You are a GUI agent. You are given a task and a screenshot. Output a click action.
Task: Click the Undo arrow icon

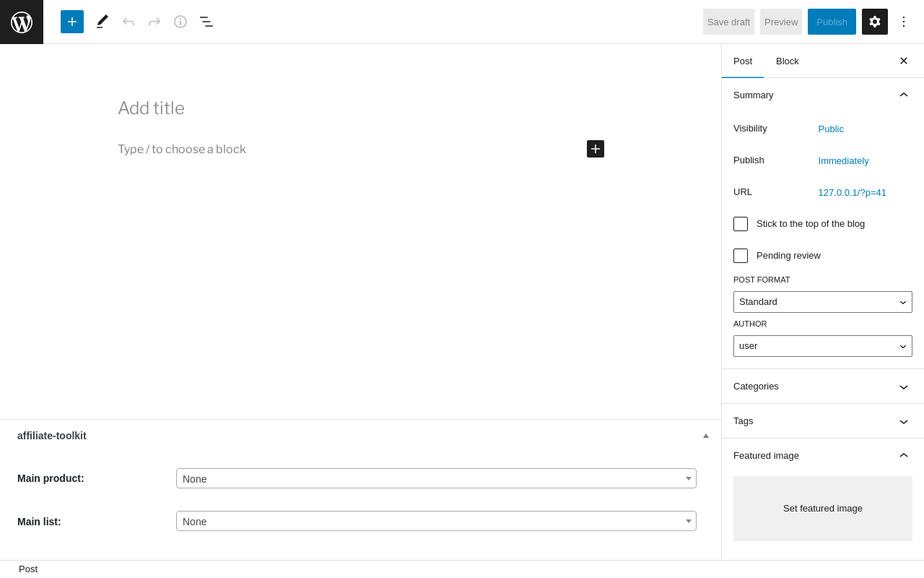(x=128, y=22)
